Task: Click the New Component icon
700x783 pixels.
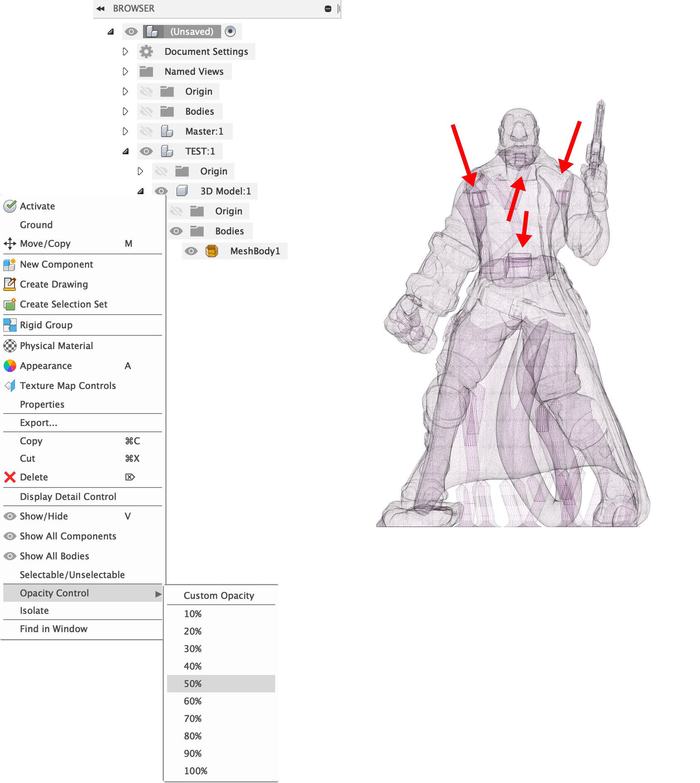Action: click(10, 264)
